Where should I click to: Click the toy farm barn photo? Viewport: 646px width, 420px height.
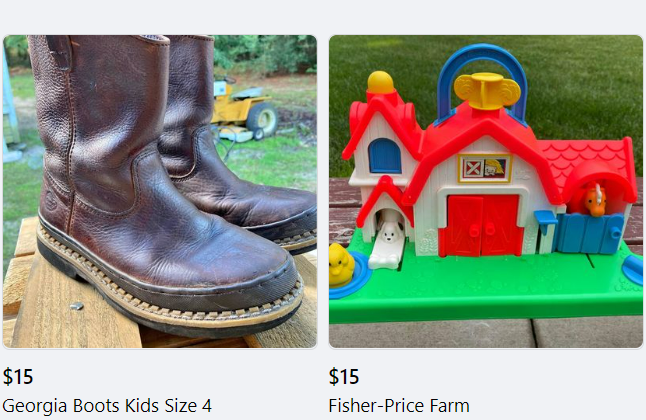[486, 192]
